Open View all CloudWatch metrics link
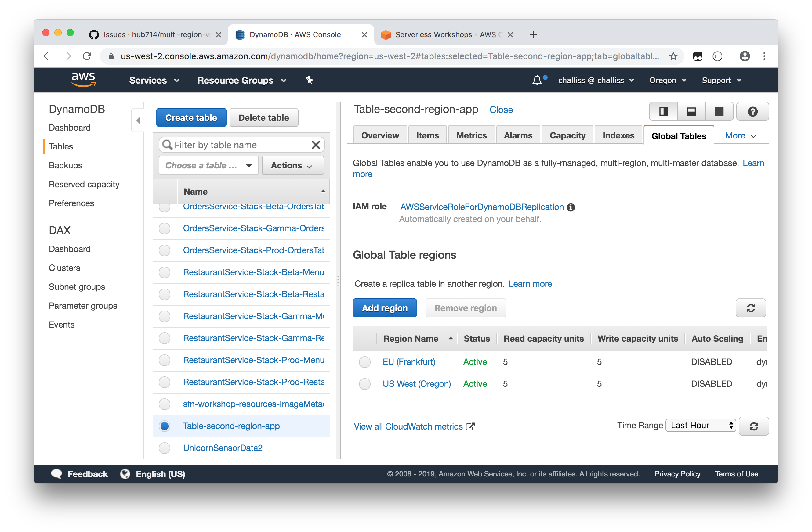The width and height of the screenshot is (812, 532). click(x=414, y=427)
